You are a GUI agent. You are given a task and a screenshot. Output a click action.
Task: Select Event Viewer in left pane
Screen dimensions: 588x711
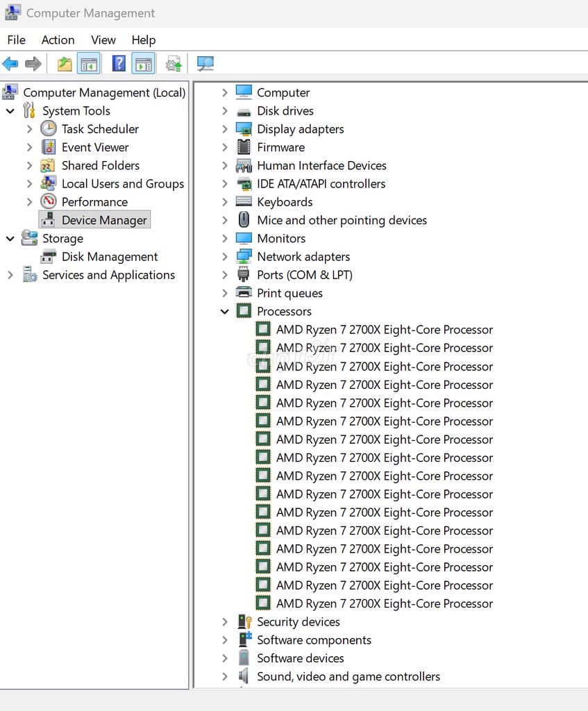tap(95, 147)
